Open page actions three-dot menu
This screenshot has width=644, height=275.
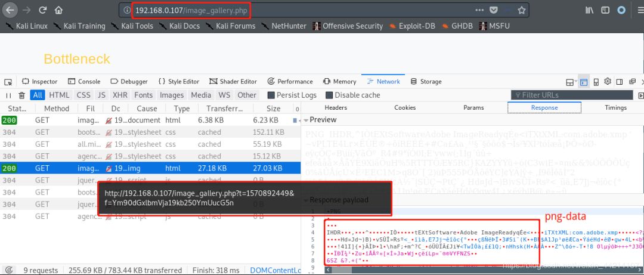[479, 10]
